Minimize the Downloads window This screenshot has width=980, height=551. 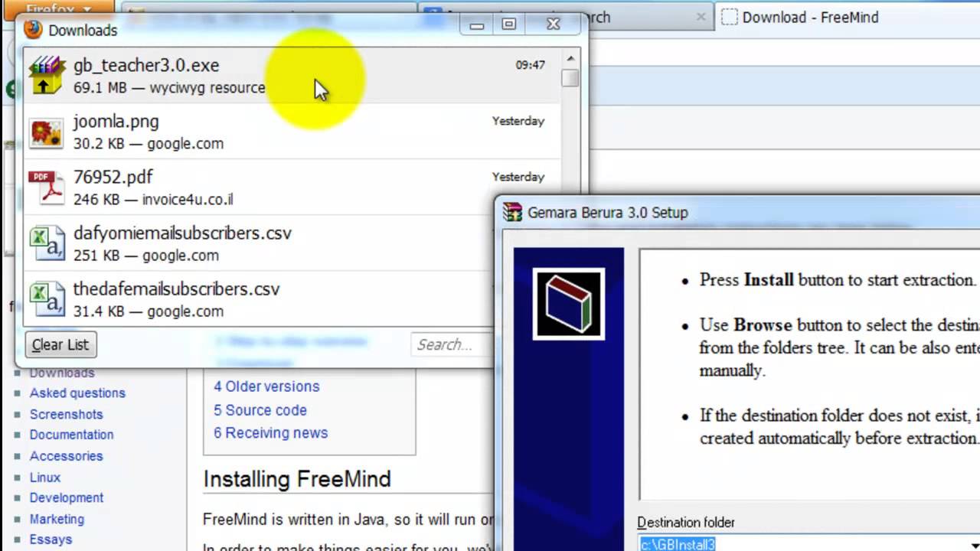coord(477,24)
